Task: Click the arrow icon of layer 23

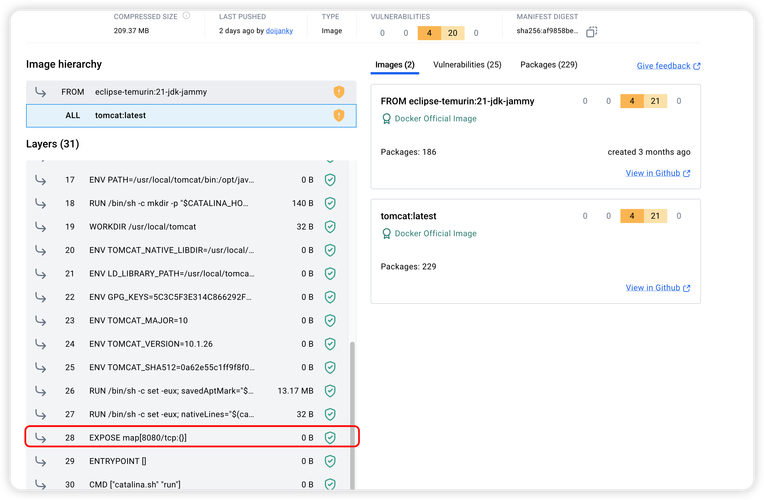Action: click(40, 321)
